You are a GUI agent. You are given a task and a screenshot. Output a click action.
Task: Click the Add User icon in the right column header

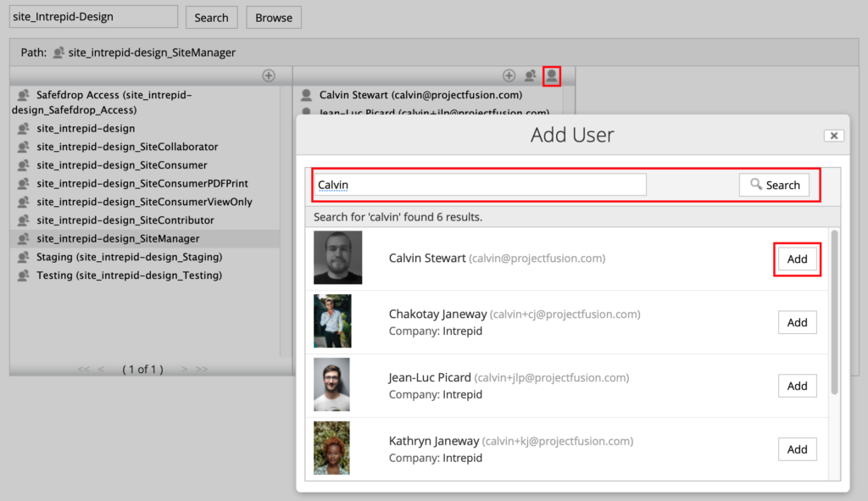coord(552,76)
